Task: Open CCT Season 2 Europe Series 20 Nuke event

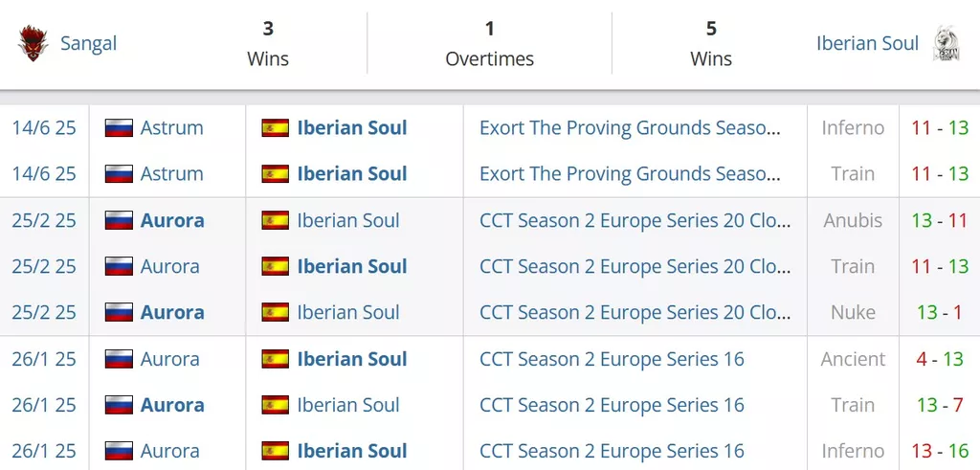Action: point(635,312)
